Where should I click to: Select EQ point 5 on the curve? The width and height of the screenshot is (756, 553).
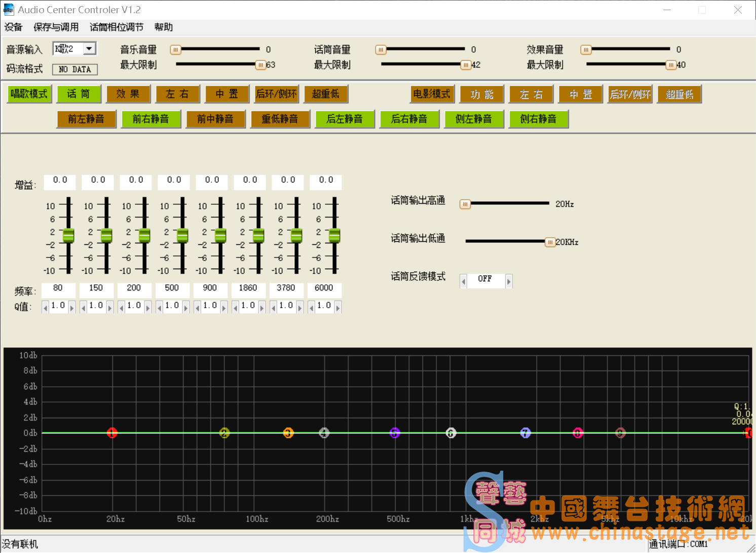coord(395,433)
